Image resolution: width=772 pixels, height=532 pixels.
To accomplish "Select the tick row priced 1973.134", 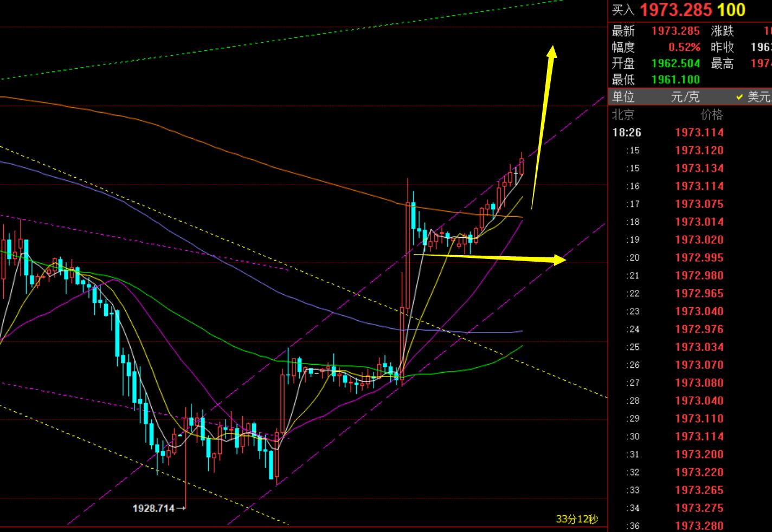I will click(x=690, y=168).
